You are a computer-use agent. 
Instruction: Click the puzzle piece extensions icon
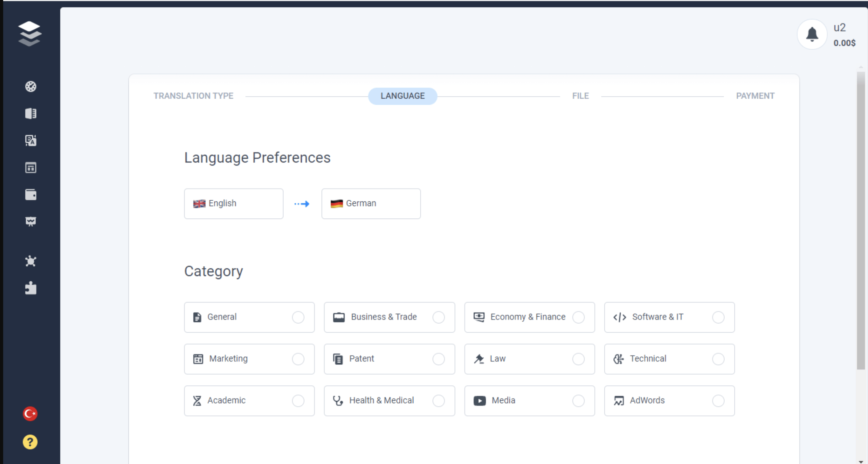[31, 288]
